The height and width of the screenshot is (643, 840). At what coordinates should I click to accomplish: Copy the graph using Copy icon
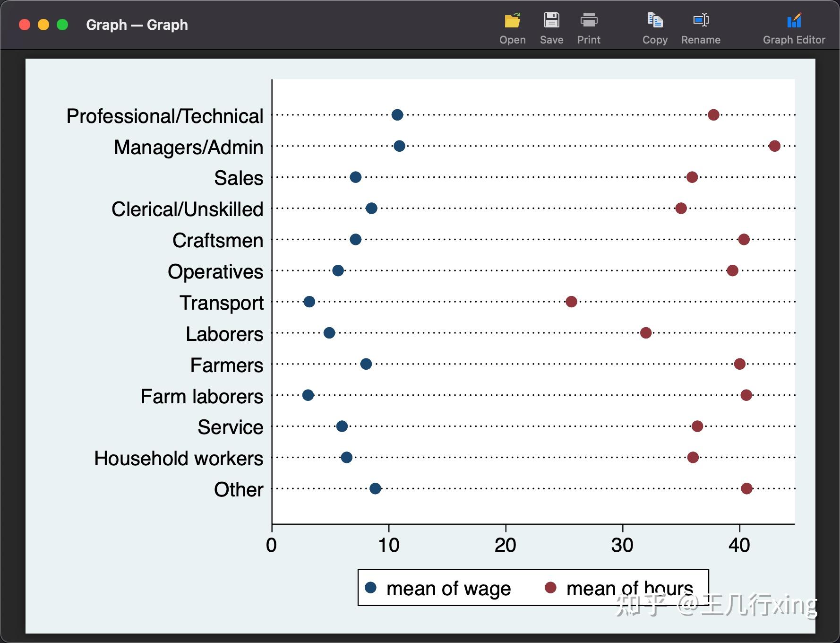(655, 21)
